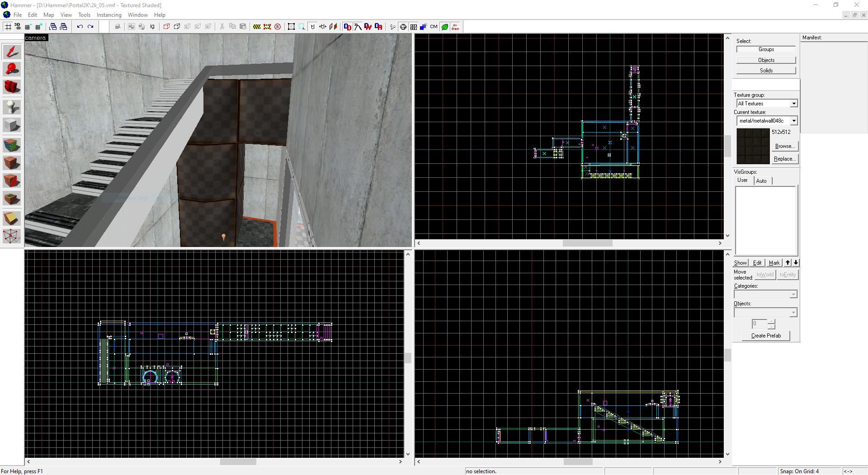
Task: Click top-right viewport scroll-down arrow
Action: [728, 236]
